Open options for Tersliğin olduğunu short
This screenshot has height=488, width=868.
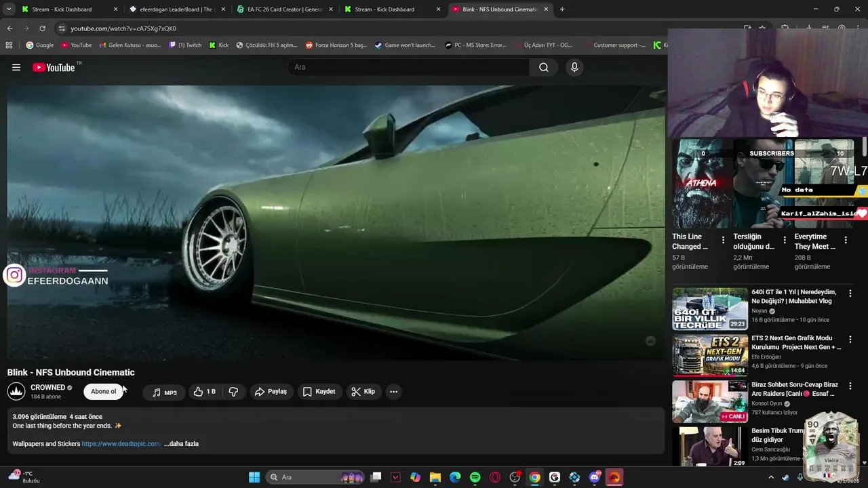pos(785,240)
